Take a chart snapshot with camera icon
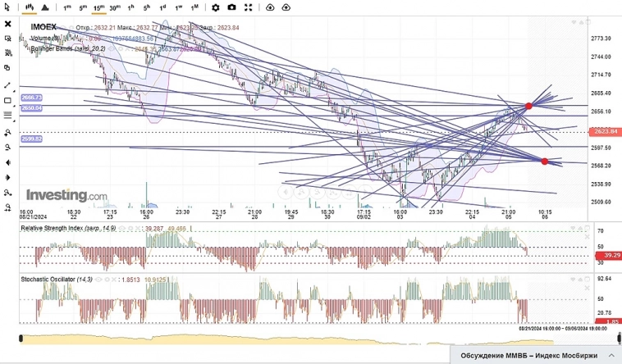 pyautogui.click(x=232, y=7)
